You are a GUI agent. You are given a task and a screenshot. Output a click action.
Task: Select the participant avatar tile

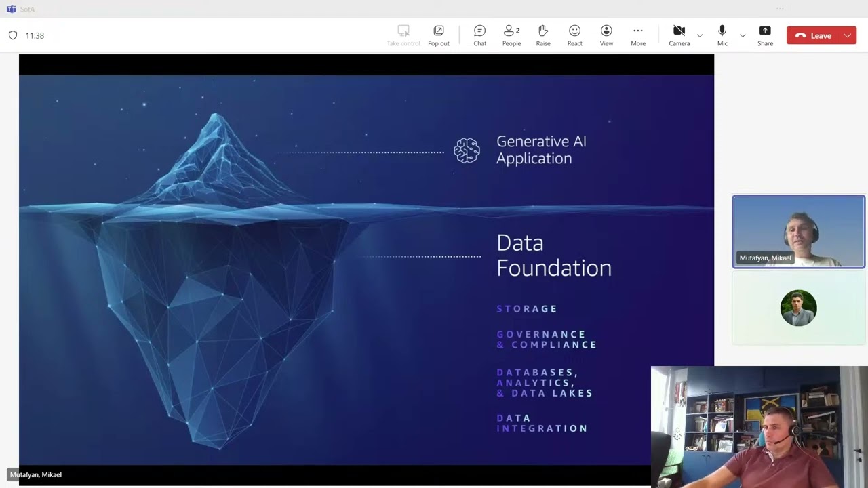pyautogui.click(x=798, y=308)
